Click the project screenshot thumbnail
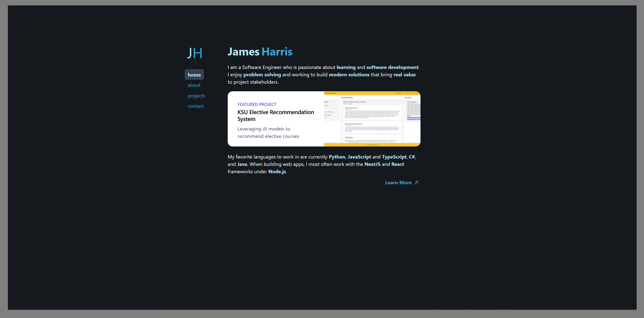Screen dimensions: 644x318 tap(372, 119)
